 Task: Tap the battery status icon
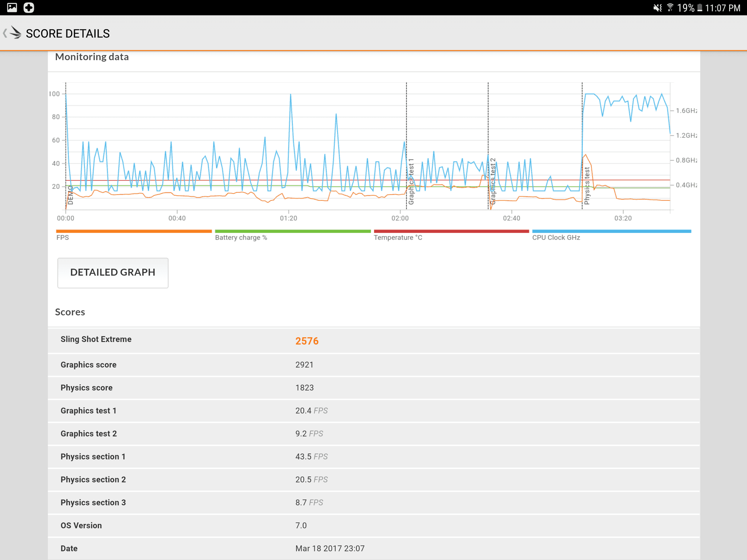(700, 8)
